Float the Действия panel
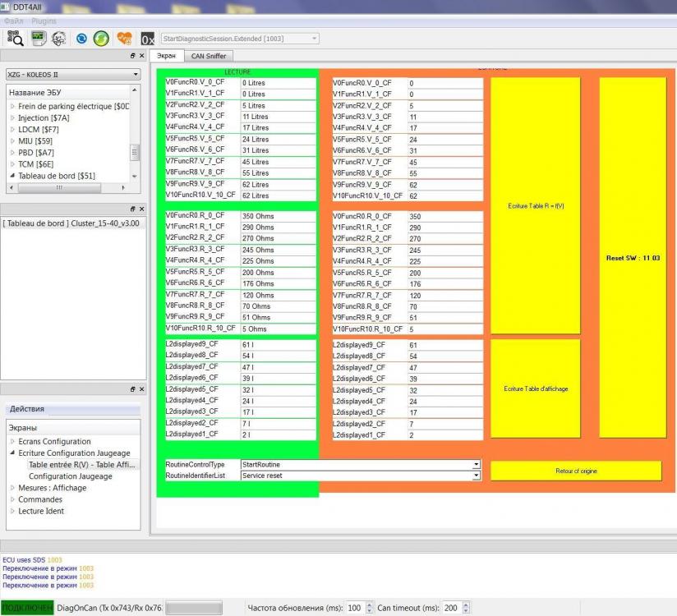Viewport: 677px width, 616px height. [132, 389]
